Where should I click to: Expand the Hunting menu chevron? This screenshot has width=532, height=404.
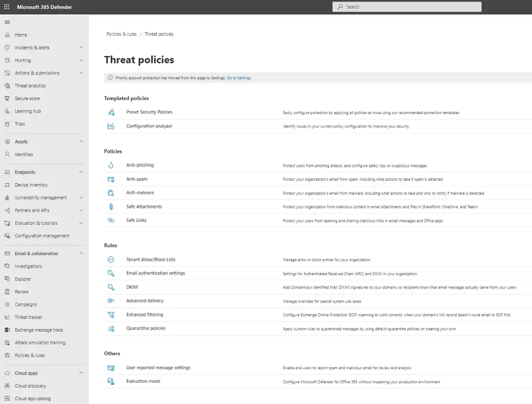pos(81,60)
